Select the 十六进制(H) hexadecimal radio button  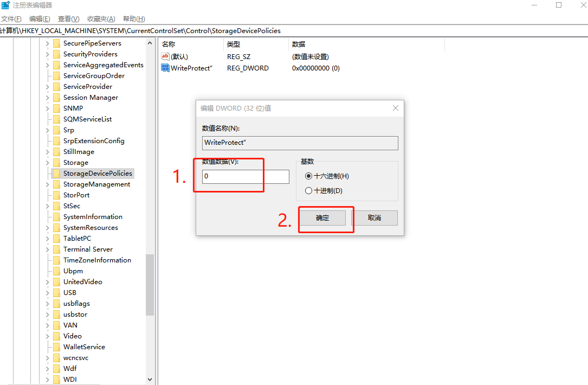point(309,176)
